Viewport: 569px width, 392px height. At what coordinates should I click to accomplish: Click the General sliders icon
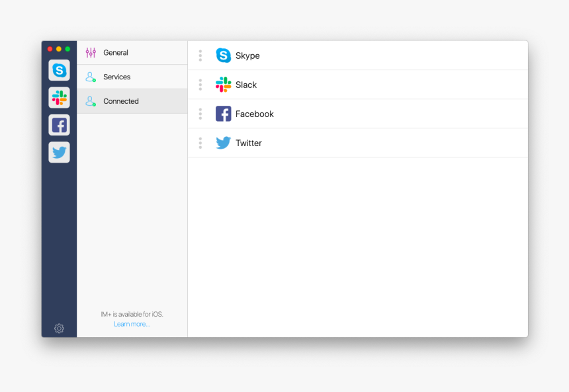click(91, 53)
